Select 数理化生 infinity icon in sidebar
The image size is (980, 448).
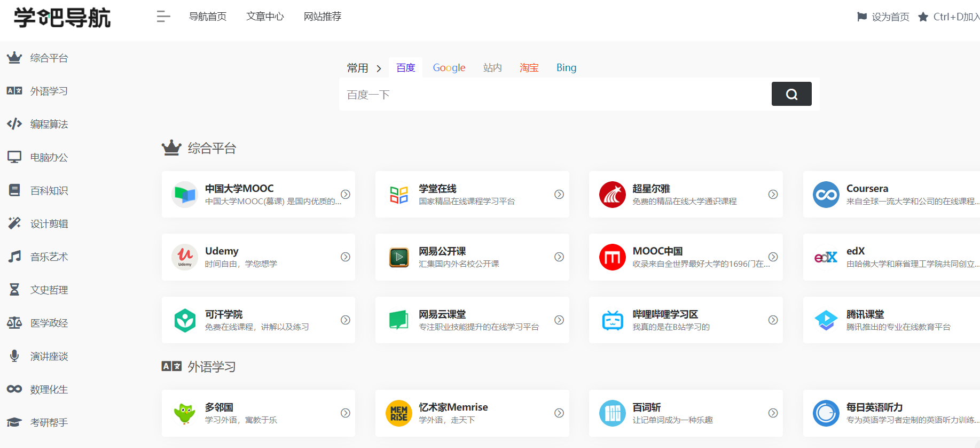(14, 389)
